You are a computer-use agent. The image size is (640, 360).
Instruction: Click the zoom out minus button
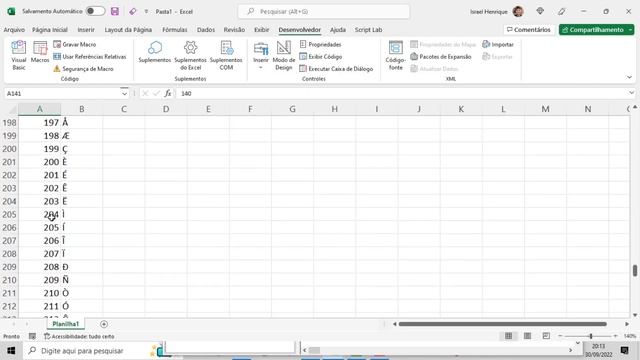pos(560,336)
